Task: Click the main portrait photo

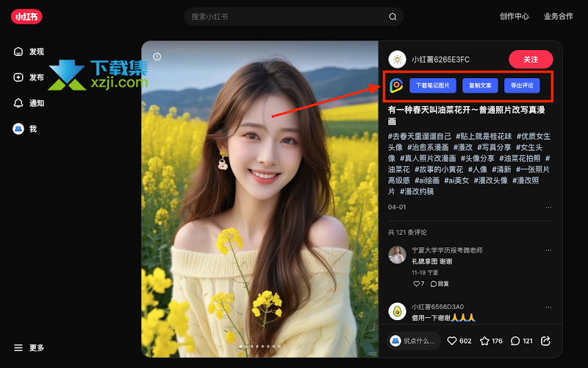Action: (x=260, y=199)
